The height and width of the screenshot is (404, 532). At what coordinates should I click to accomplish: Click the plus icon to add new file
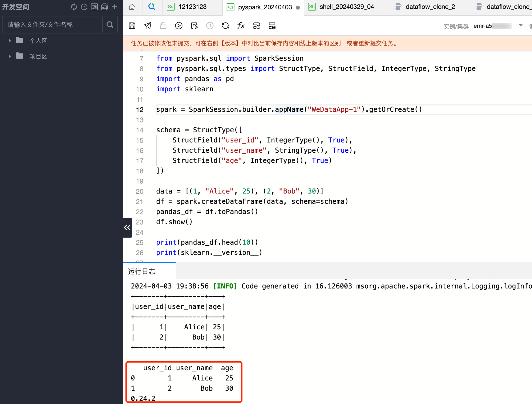click(x=114, y=7)
